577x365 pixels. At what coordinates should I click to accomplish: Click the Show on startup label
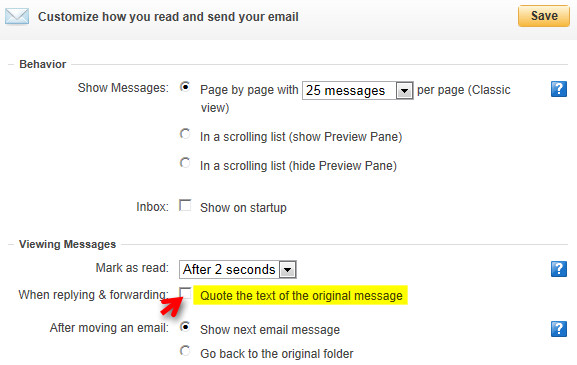coord(243,208)
